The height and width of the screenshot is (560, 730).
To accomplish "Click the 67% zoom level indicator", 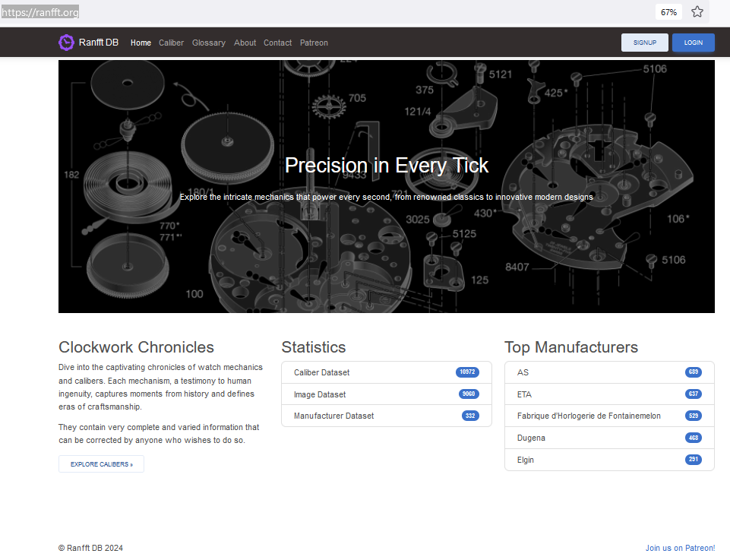I will tap(668, 12).
